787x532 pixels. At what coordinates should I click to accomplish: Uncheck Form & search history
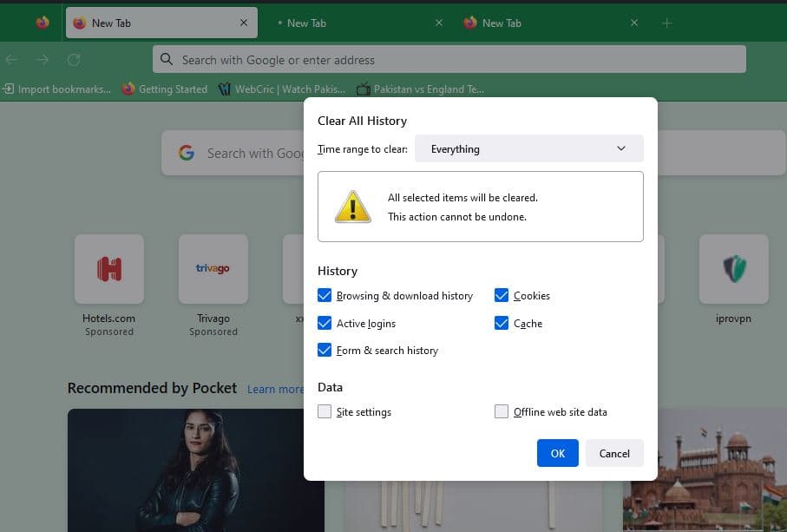[x=325, y=350]
